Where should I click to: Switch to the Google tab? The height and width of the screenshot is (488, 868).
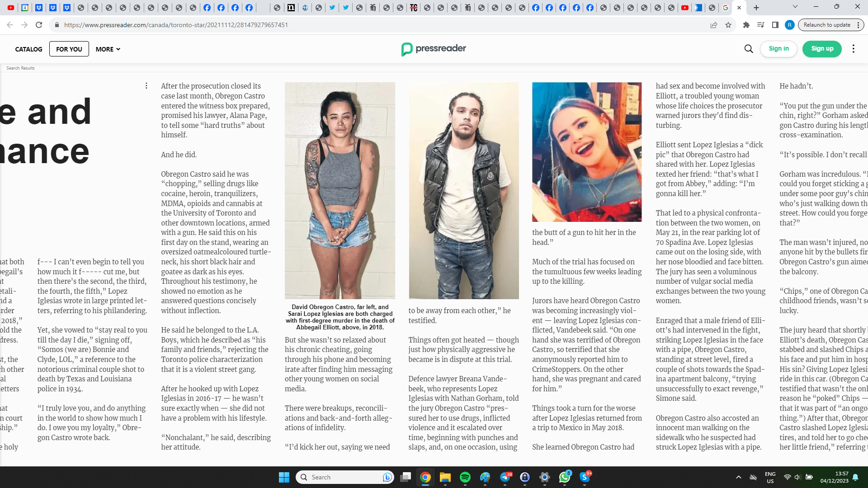[x=726, y=8]
